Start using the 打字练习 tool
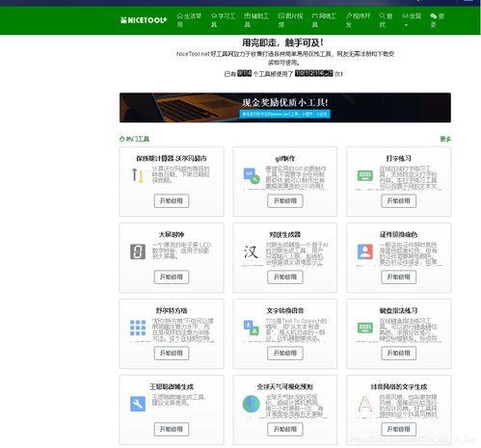 (398, 200)
